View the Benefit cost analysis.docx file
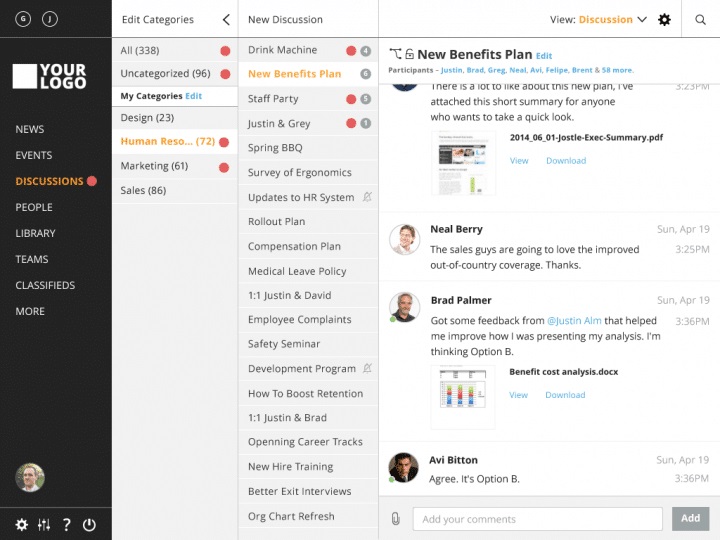 (518, 395)
